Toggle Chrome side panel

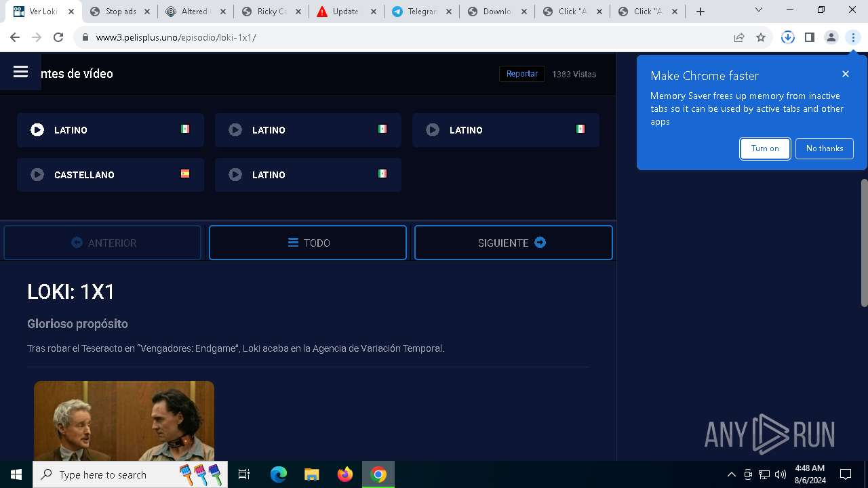point(810,37)
